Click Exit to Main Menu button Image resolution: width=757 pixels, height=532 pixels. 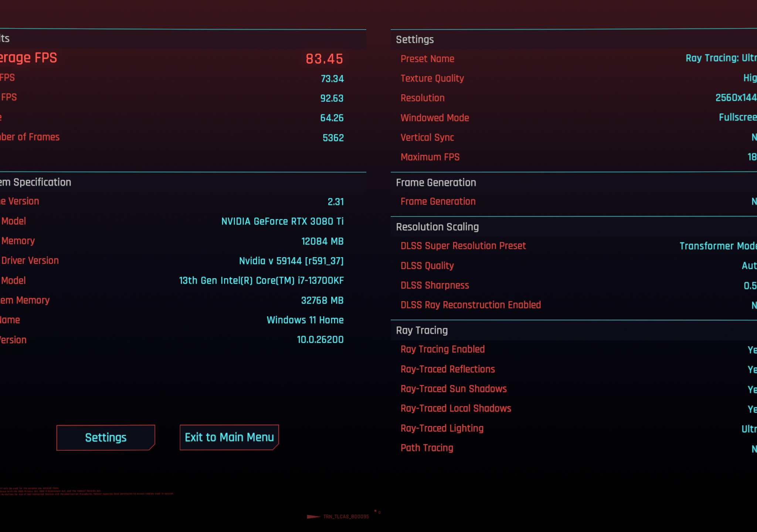229,437
